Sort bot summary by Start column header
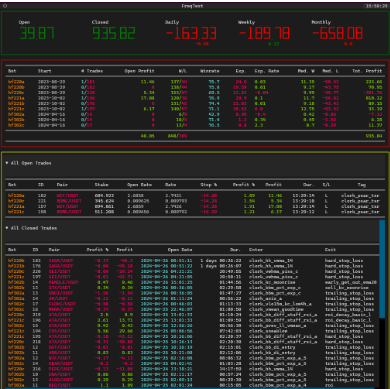This screenshot has height=389, width=390. tap(44, 71)
